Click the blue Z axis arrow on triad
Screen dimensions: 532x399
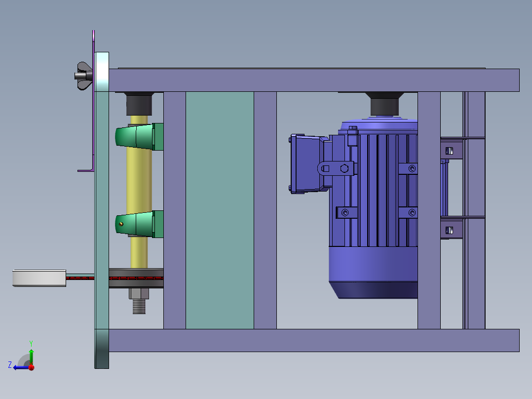tap(20, 367)
